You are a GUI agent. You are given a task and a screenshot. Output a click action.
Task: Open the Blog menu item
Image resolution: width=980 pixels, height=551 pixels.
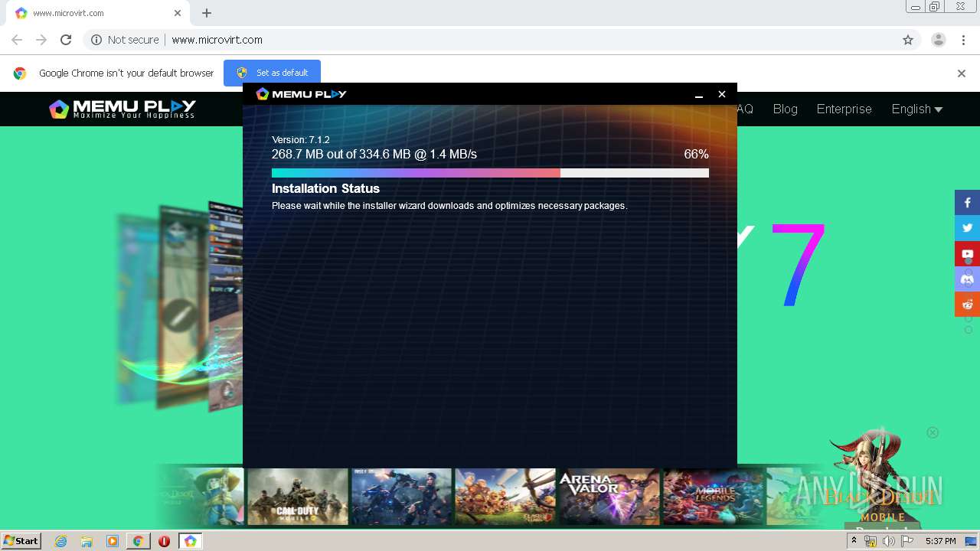tap(785, 109)
